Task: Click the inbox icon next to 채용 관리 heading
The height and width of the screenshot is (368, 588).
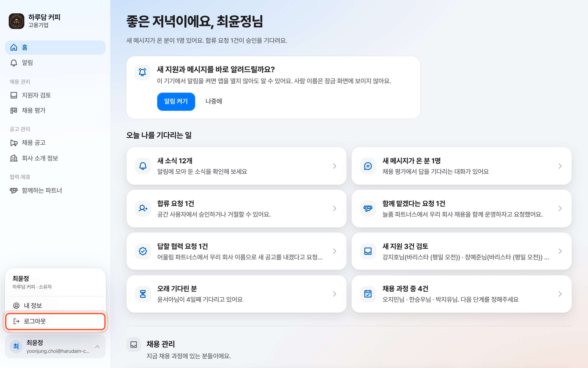Action: 134,345
